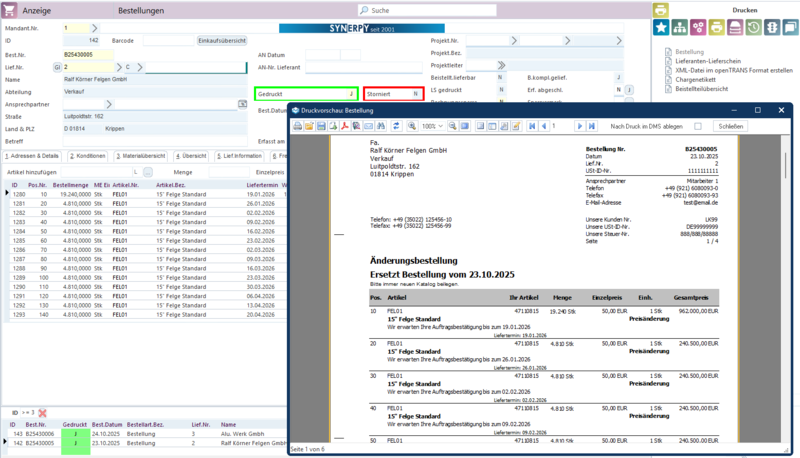Switch to '2. Konditionen' tab
Screen dimensions: 800x458
coord(87,156)
